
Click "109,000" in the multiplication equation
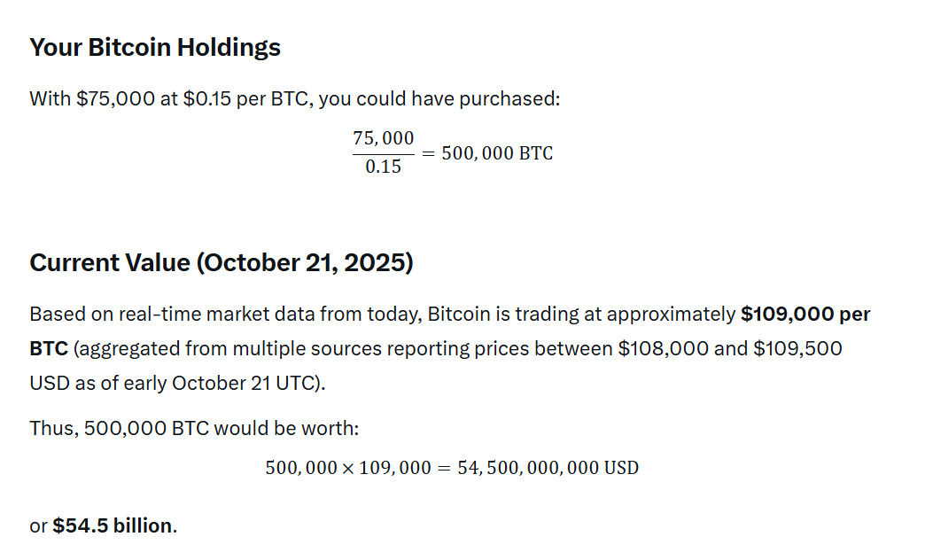(393, 467)
